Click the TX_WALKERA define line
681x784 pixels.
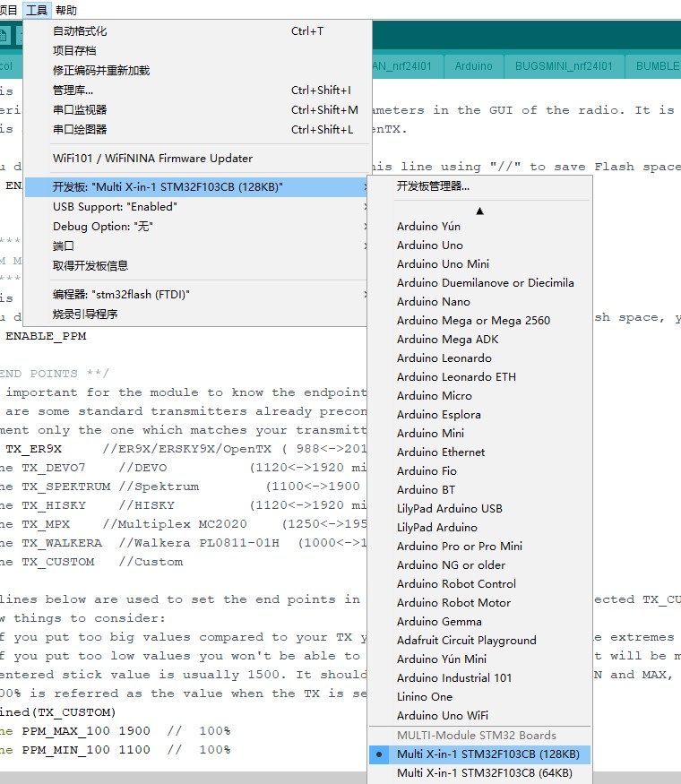183,543
